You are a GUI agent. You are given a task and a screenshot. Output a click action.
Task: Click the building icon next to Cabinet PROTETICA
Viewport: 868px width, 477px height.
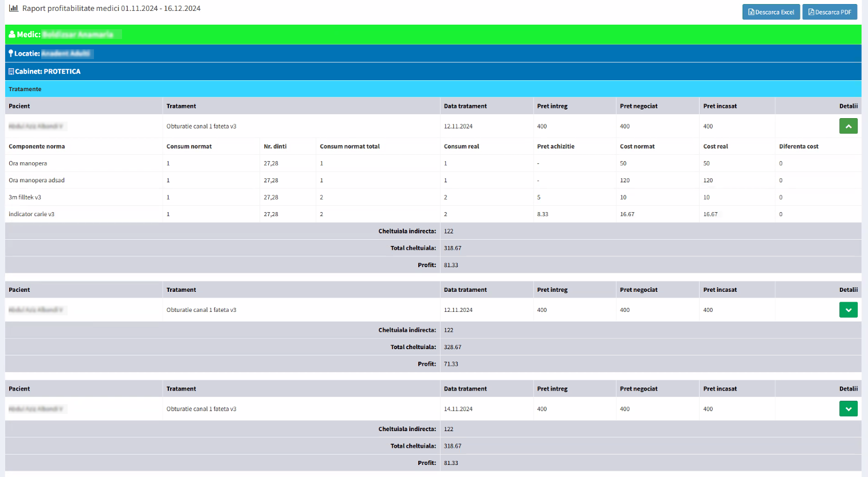10,71
